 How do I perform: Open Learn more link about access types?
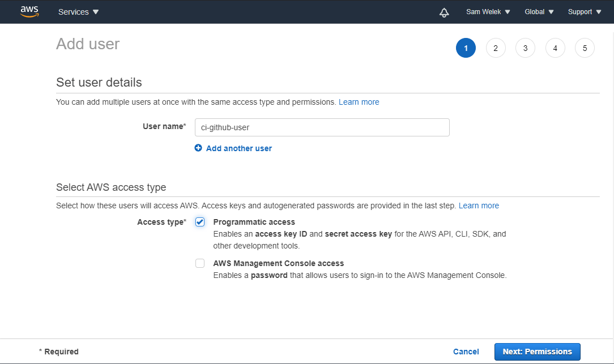pyautogui.click(x=479, y=205)
